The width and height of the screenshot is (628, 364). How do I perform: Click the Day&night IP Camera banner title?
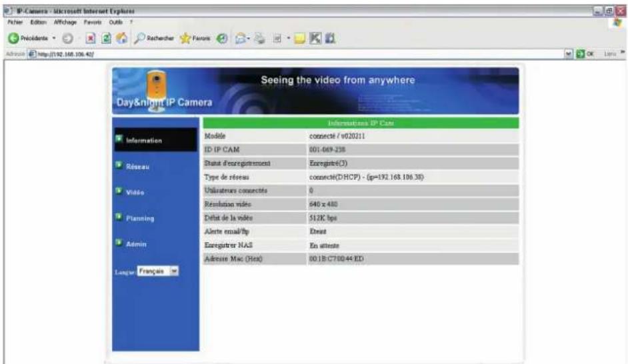pos(164,103)
